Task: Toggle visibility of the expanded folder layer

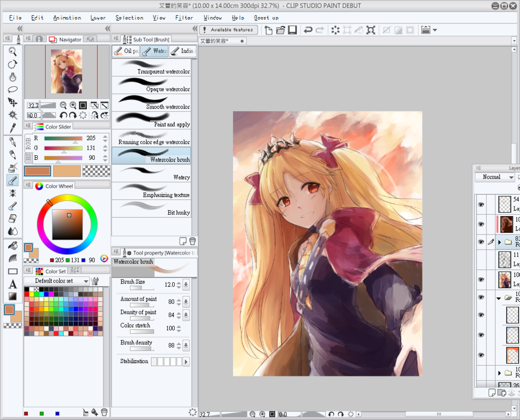Action: click(481, 297)
